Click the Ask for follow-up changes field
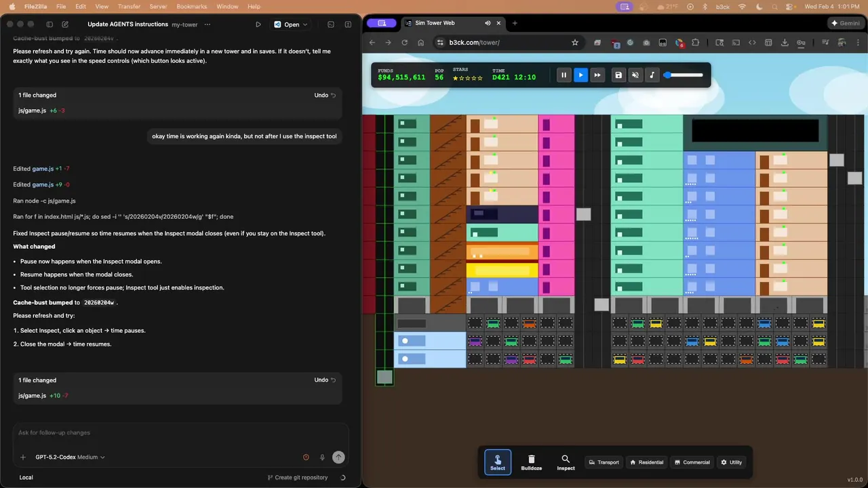868x488 pixels. [x=181, y=433]
